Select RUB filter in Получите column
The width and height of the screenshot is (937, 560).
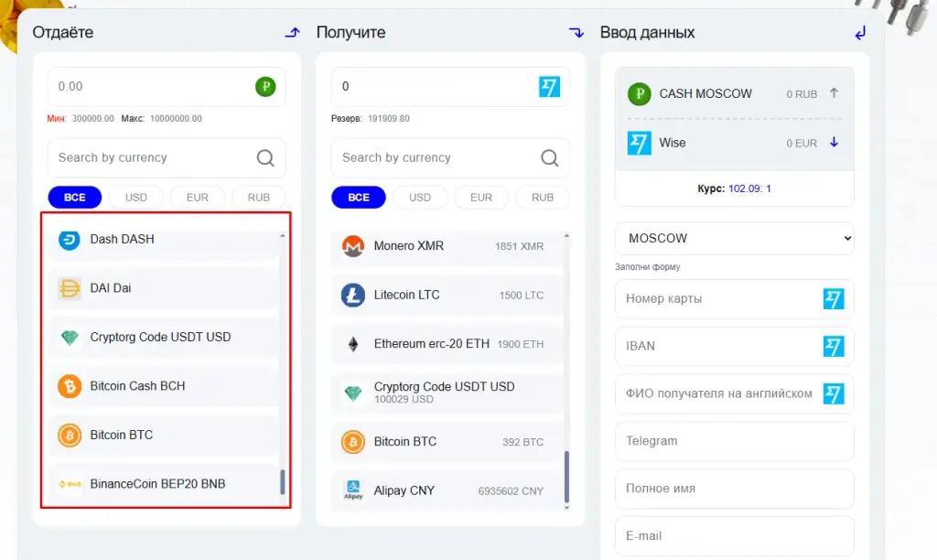(x=543, y=198)
